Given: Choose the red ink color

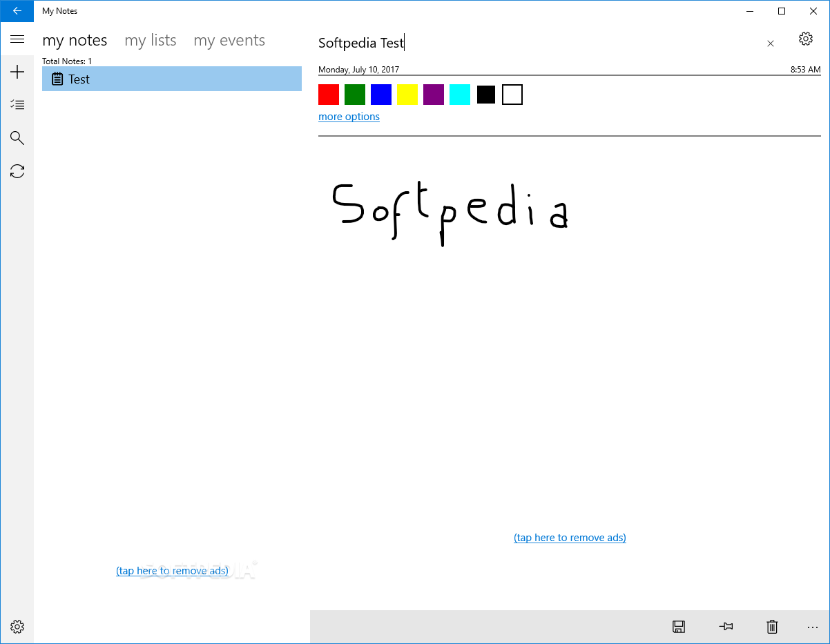Looking at the screenshot, I should [x=329, y=95].
